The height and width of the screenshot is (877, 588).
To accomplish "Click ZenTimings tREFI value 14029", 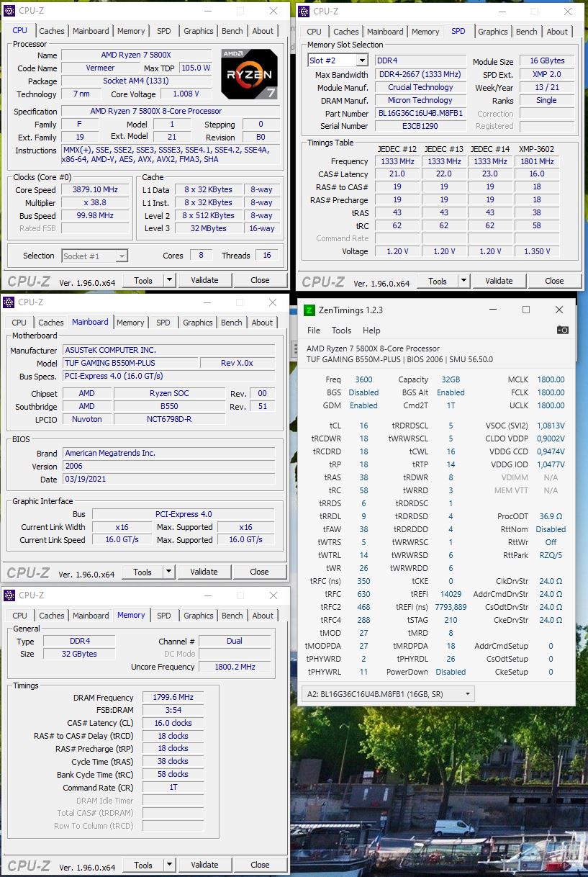I will pyautogui.click(x=451, y=594).
